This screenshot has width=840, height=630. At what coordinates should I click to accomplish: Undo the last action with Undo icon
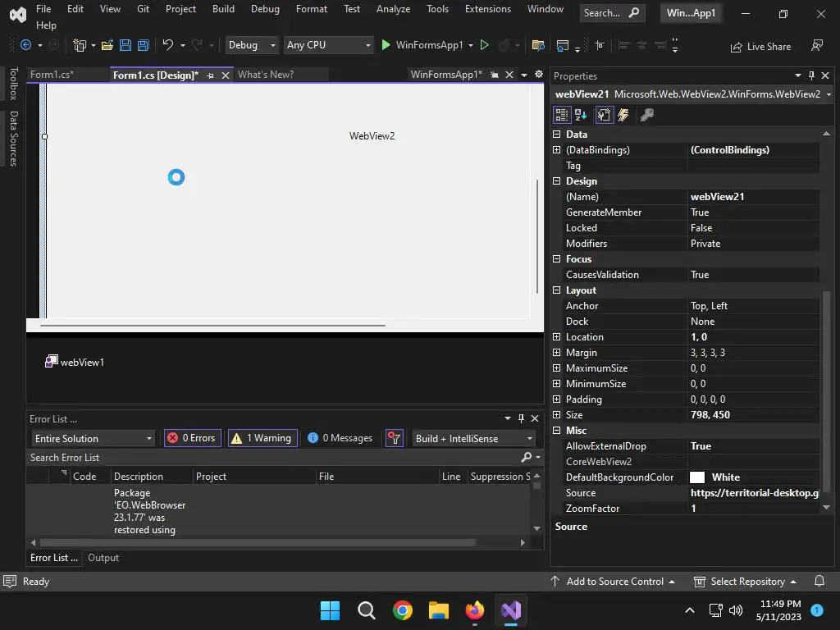(x=168, y=45)
